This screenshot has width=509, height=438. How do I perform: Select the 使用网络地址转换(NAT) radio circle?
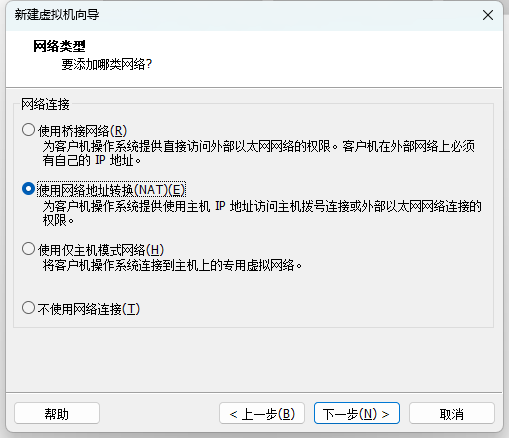point(28,189)
